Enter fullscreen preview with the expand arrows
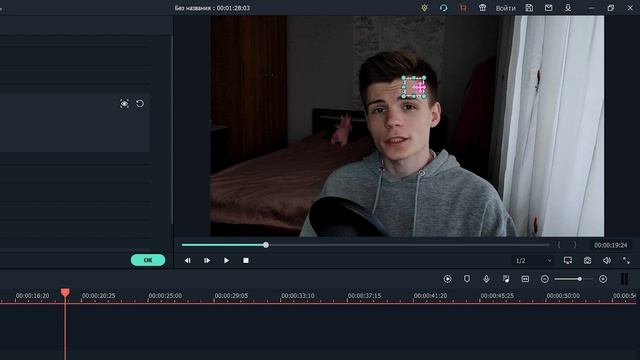Viewport: 640px width, 360px height. [x=626, y=260]
